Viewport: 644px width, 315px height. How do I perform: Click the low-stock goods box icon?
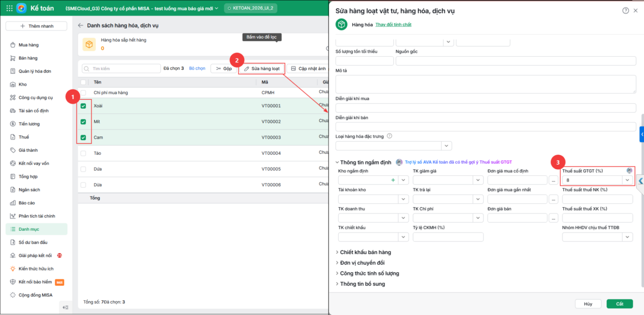tap(89, 44)
